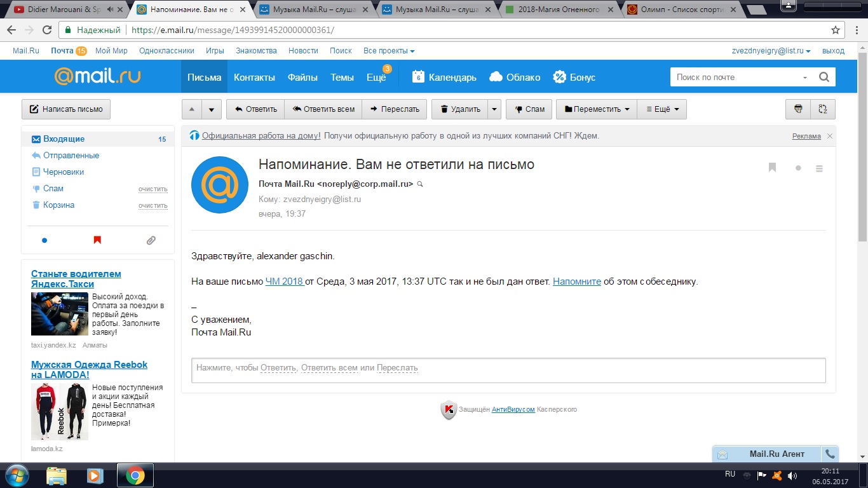Click выход logout link
The image size is (868, 488).
(x=833, y=51)
